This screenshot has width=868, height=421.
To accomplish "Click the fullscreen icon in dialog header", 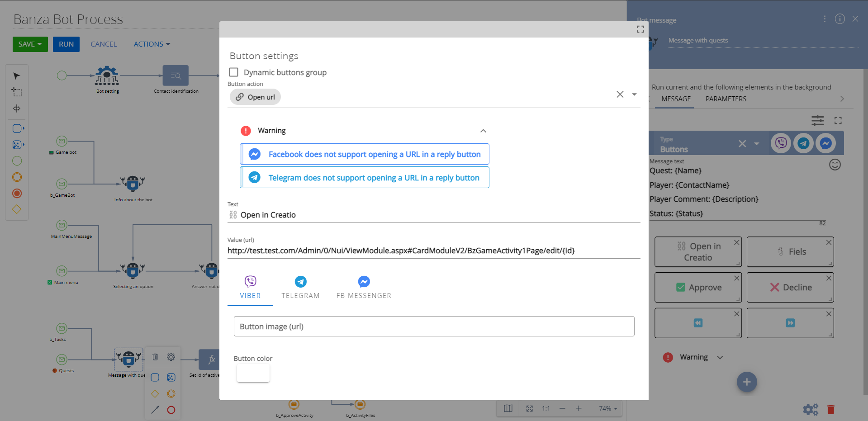I will (x=640, y=29).
